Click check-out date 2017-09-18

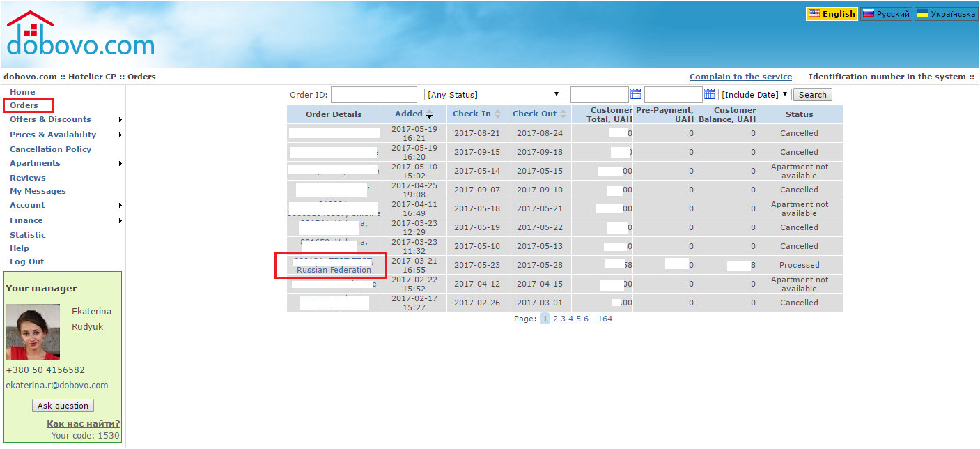click(540, 152)
